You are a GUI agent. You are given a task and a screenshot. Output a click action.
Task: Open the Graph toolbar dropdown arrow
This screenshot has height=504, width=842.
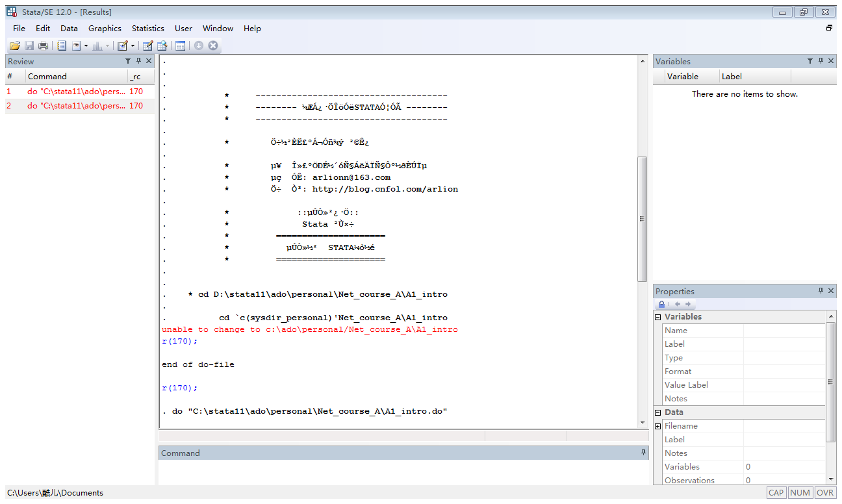point(108,46)
